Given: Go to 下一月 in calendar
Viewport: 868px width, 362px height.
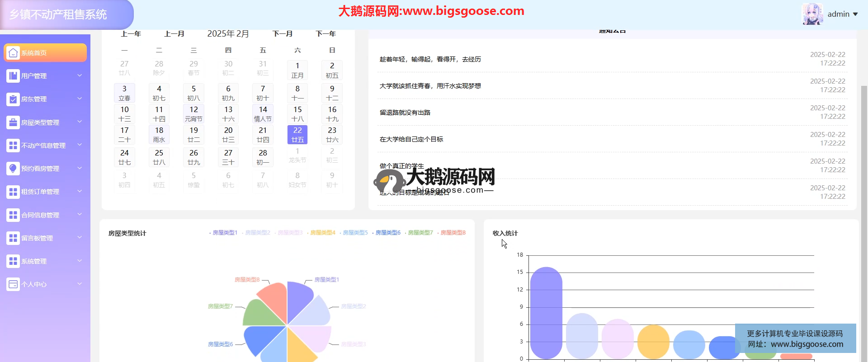Looking at the screenshot, I should 283,34.
